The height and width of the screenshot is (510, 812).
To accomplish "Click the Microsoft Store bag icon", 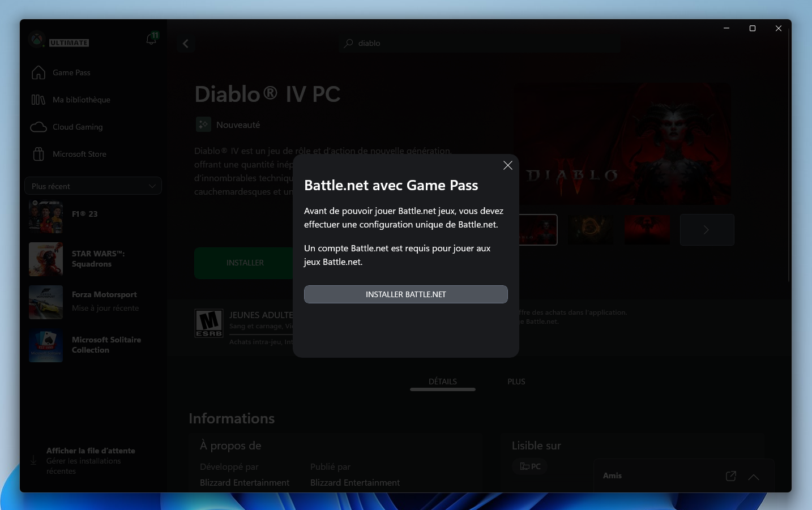I will [39, 154].
